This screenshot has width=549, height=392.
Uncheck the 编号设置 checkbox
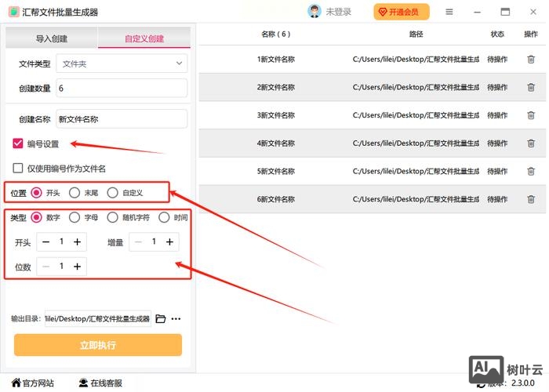click(18, 143)
